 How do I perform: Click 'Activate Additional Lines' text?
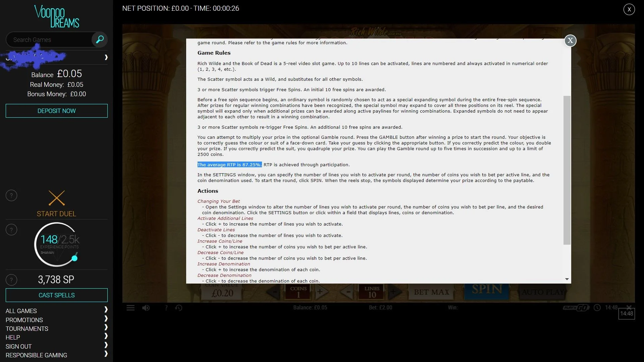coord(225,219)
